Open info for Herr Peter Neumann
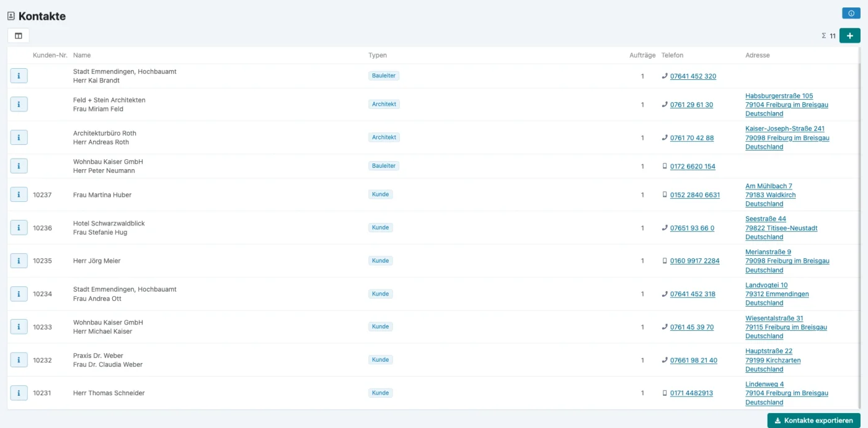This screenshot has width=868, height=428. 19,166
